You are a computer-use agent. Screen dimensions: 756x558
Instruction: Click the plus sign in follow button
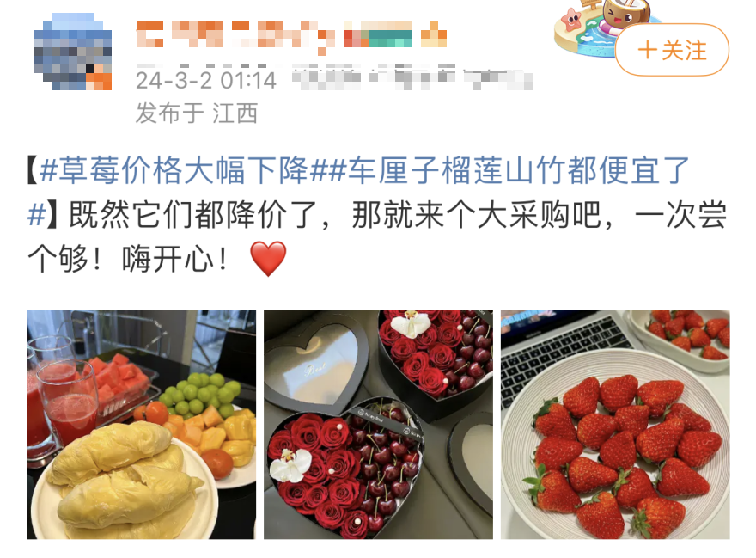(x=647, y=50)
